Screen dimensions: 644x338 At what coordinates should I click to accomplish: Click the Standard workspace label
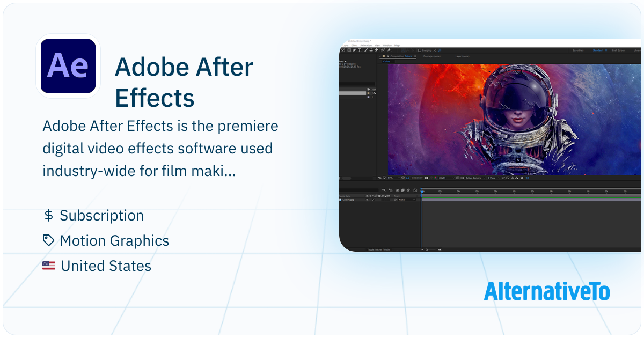point(597,50)
